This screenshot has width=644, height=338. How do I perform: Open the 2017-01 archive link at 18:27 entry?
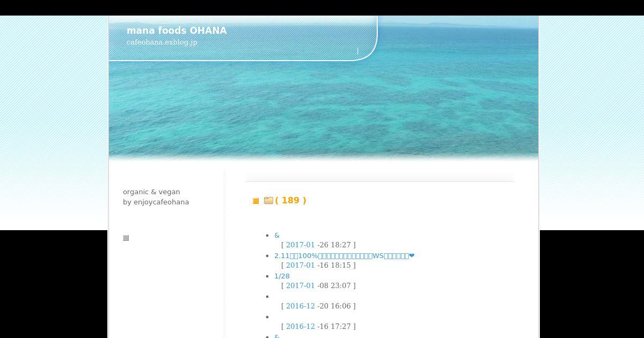click(300, 245)
